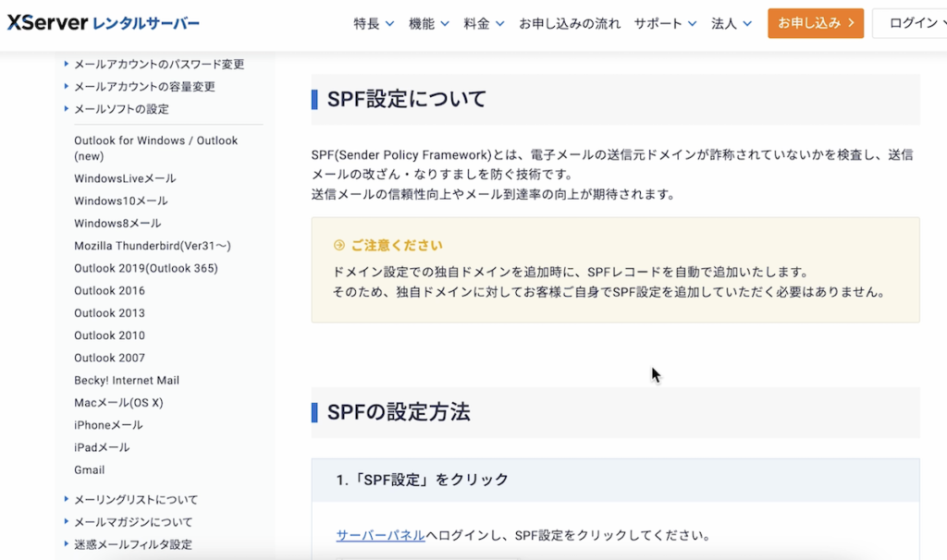
Task: Select Mozilla Thunderbird(Ver31〜) in the sidebar
Action: 152,245
